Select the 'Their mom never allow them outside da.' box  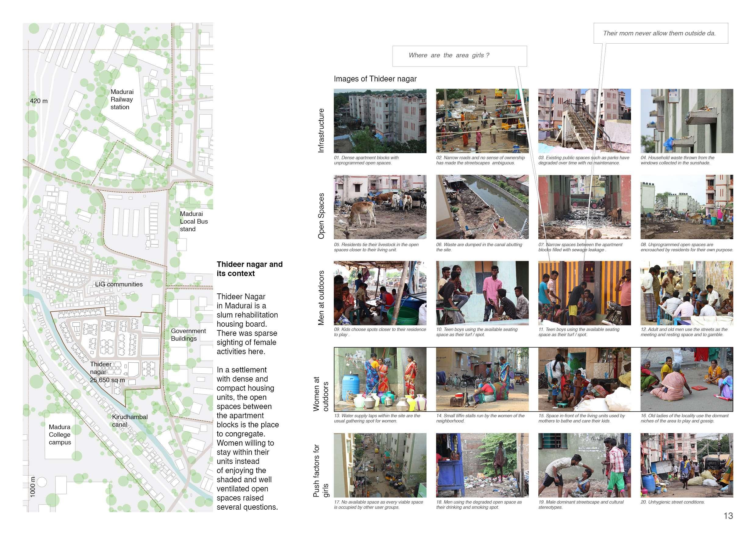660,33
